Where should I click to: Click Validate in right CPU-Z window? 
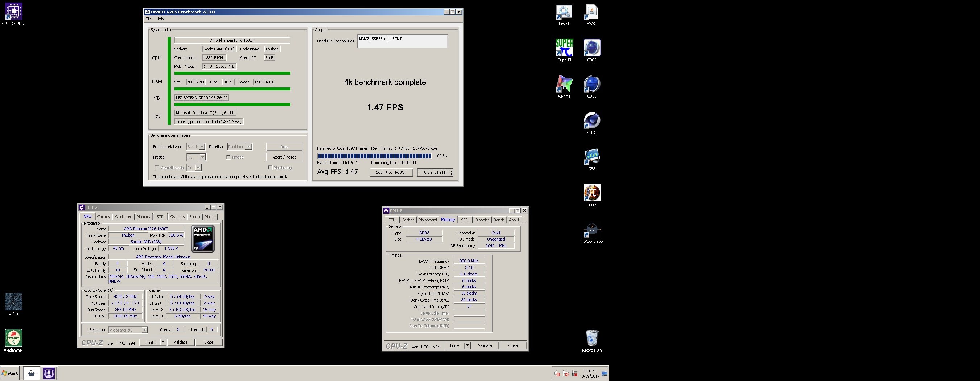[485, 345]
